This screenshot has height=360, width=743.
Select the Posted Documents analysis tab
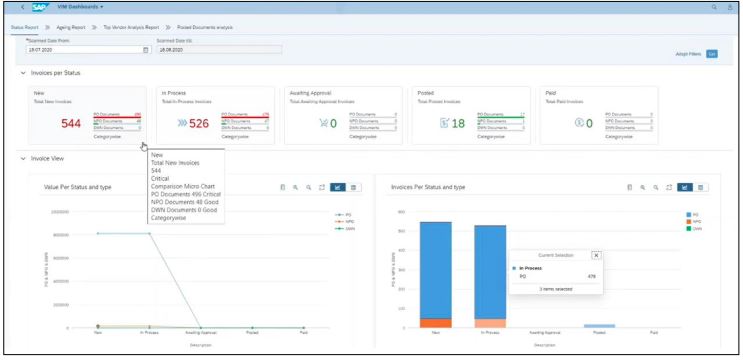(205, 27)
